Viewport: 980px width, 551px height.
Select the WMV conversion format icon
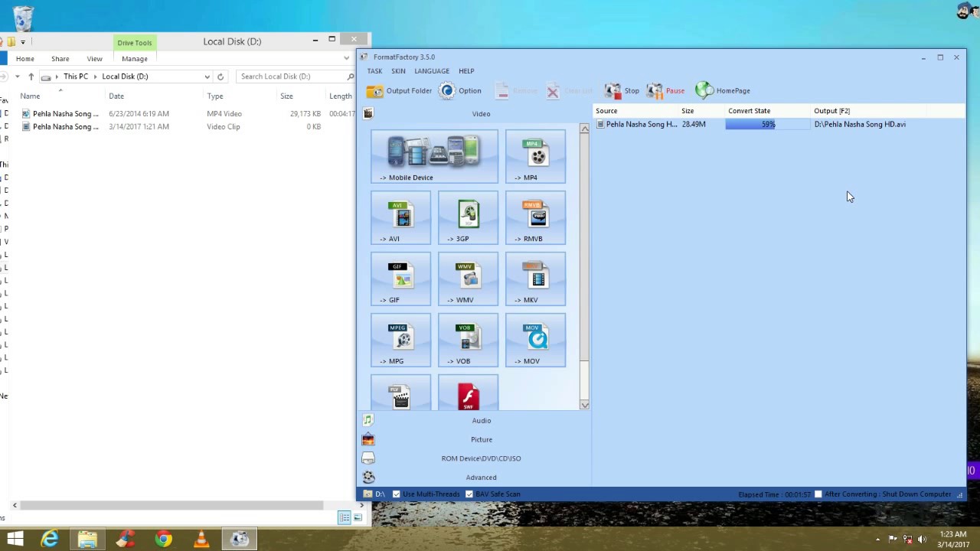click(x=468, y=279)
